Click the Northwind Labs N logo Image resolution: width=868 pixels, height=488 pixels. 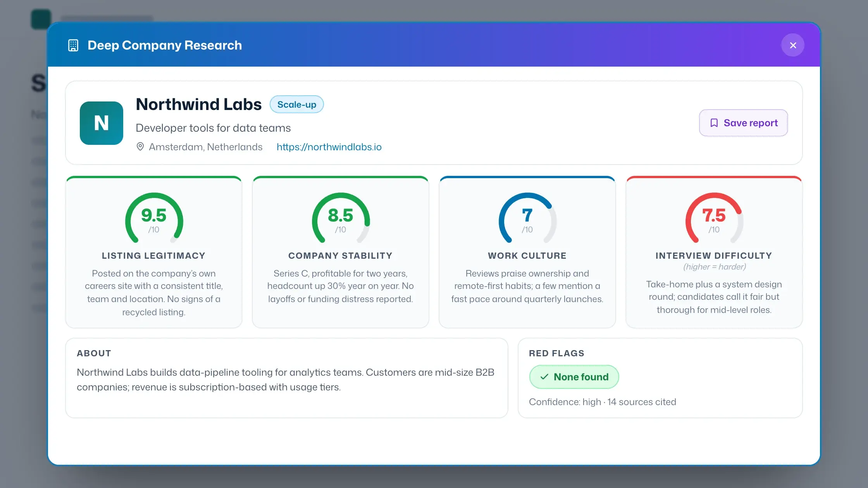tap(102, 123)
